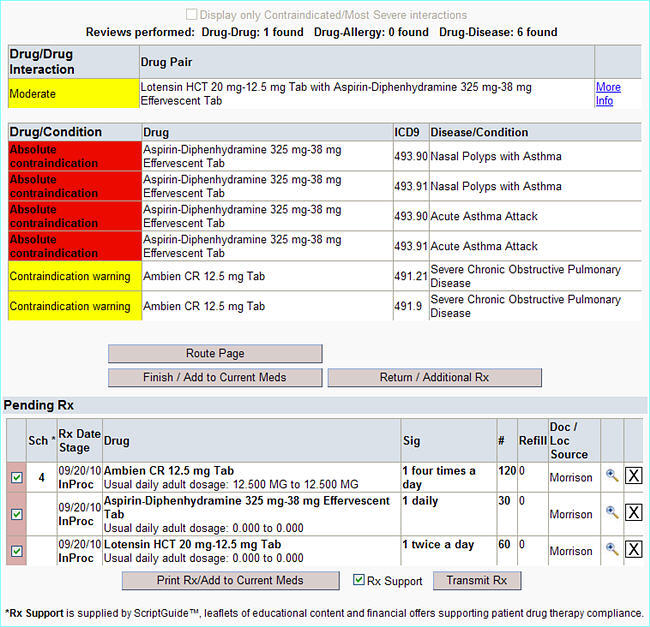
Task: Uncheck the Ambien CR row checkbox
Action: (16, 478)
